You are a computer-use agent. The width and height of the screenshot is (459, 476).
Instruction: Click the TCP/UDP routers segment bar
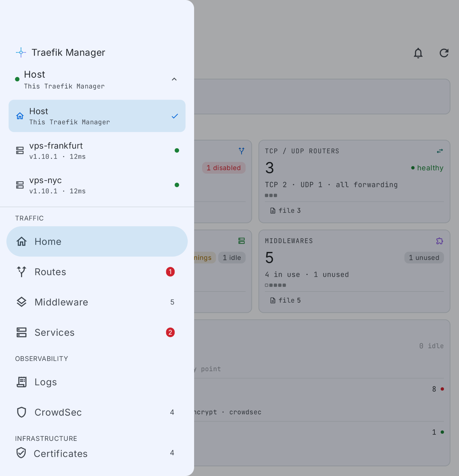pos(271,196)
